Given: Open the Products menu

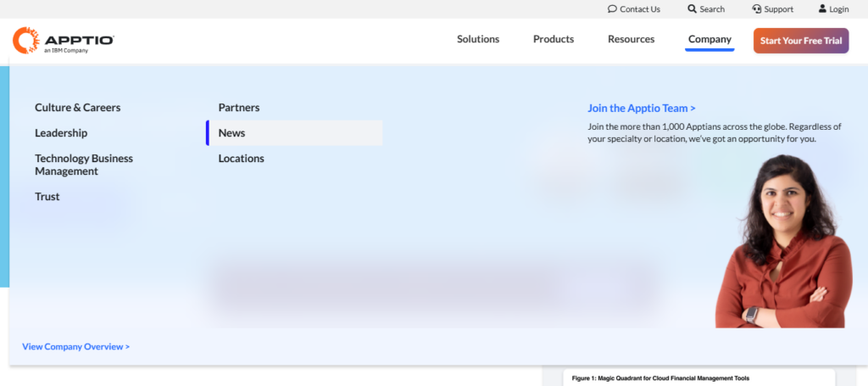Looking at the screenshot, I should point(554,39).
